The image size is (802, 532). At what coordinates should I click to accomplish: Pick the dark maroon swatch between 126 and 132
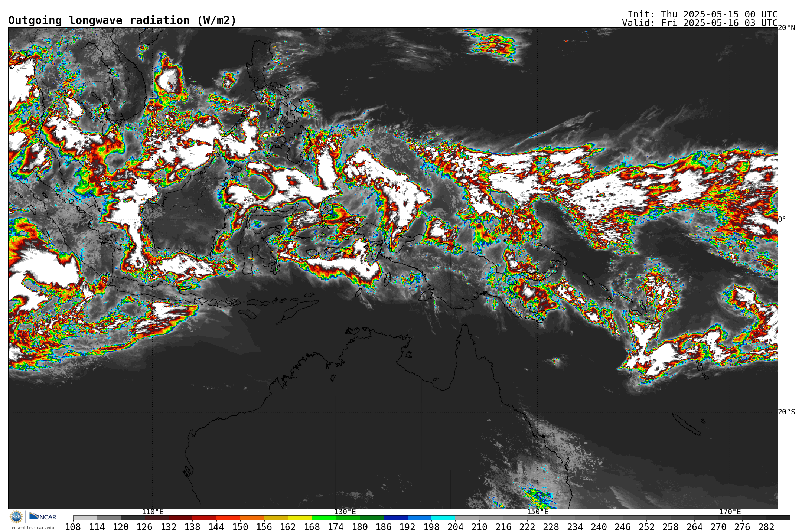(x=157, y=518)
